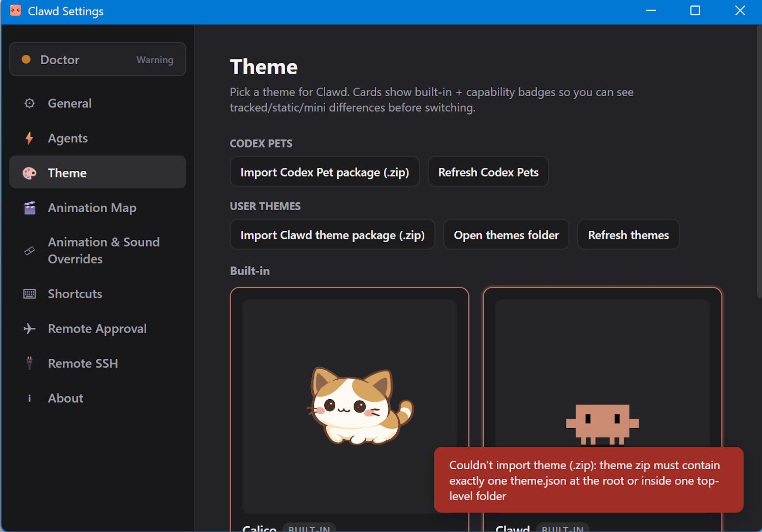Click the Animation Map clapperboard icon
The image size is (762, 532).
pyautogui.click(x=30, y=208)
